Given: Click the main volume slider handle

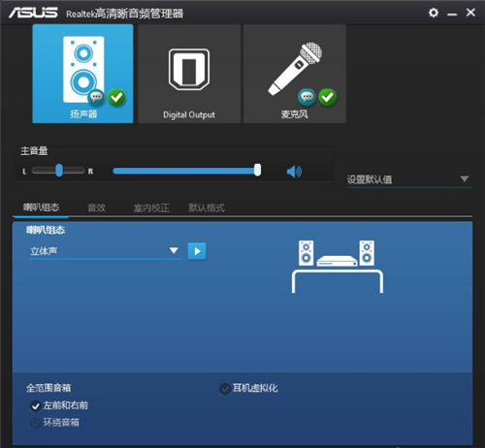Looking at the screenshot, I should (x=257, y=170).
